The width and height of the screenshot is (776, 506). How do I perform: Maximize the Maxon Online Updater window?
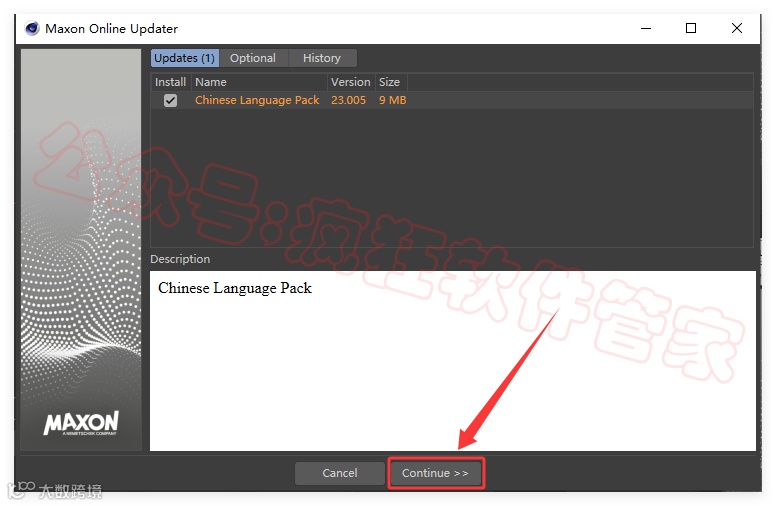coord(691,28)
